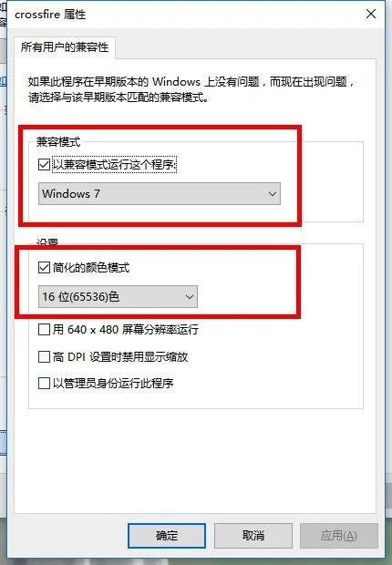Image resolution: width=392 pixels, height=565 pixels.
Task: Open the Windows 7 compatibility mode combo box
Action: (x=159, y=194)
